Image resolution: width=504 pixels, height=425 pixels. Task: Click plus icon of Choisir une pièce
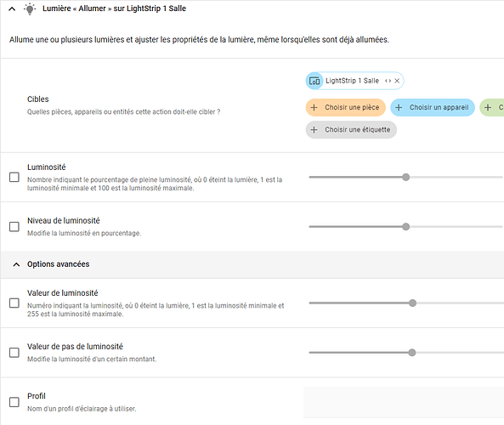pyautogui.click(x=314, y=107)
